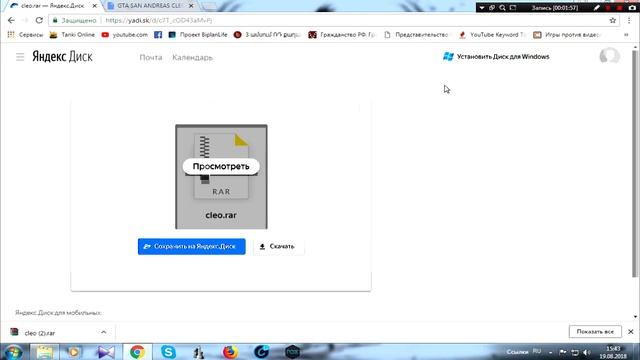The image size is (640, 360).
Task: Open Firefox from the taskbar
Action: [x=230, y=352]
